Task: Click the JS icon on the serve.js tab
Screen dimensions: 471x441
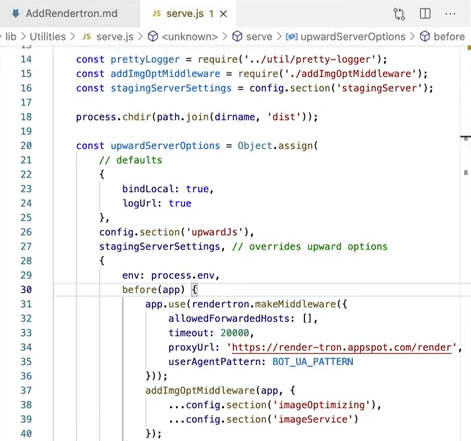Action: tap(157, 14)
